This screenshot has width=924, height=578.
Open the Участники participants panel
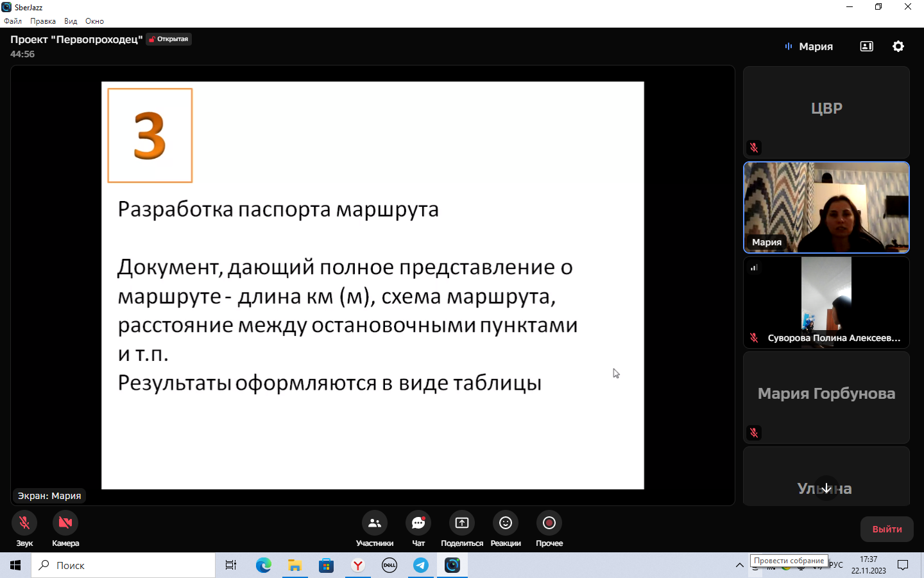[x=375, y=523]
